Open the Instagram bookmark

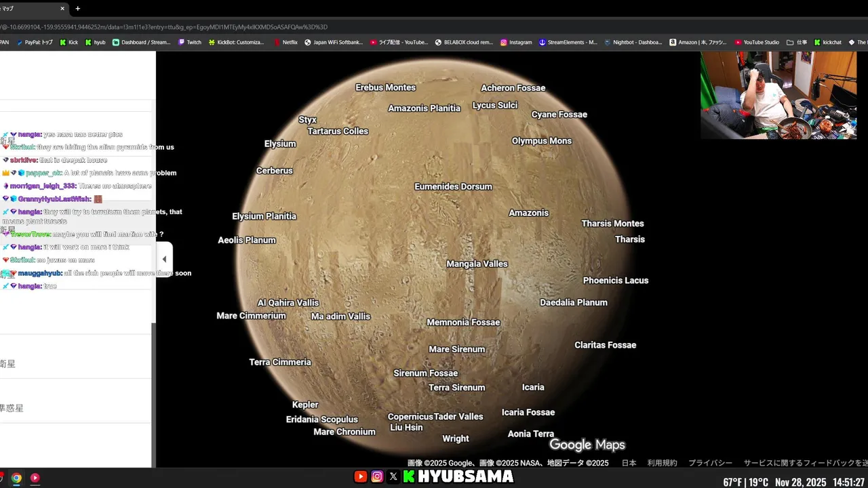516,42
